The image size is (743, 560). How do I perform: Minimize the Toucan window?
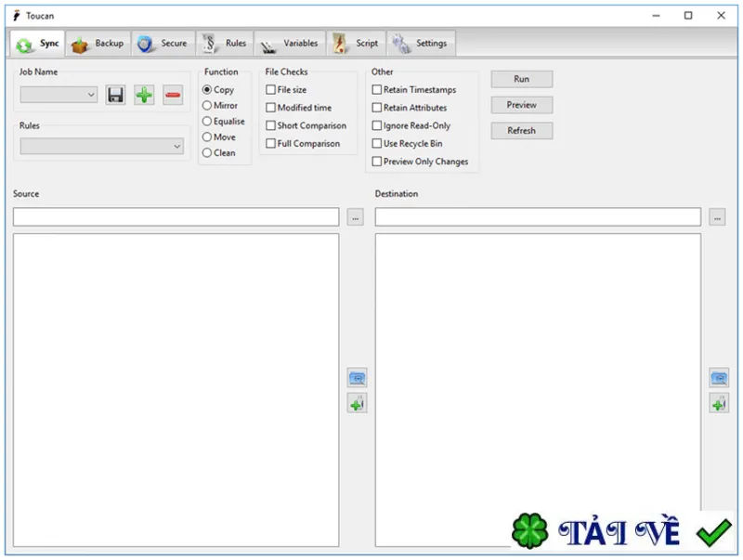pyautogui.click(x=656, y=16)
